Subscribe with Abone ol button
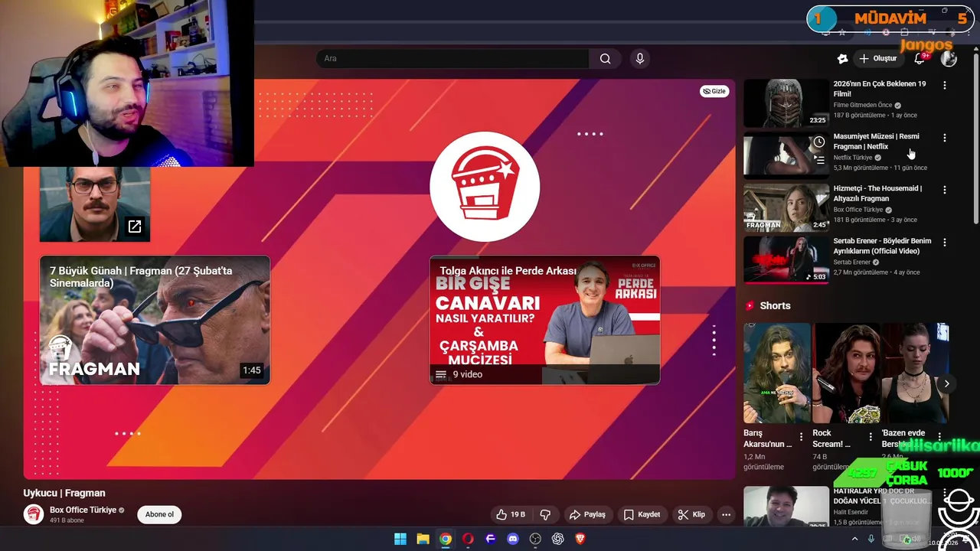Image resolution: width=980 pixels, height=551 pixels. click(159, 514)
